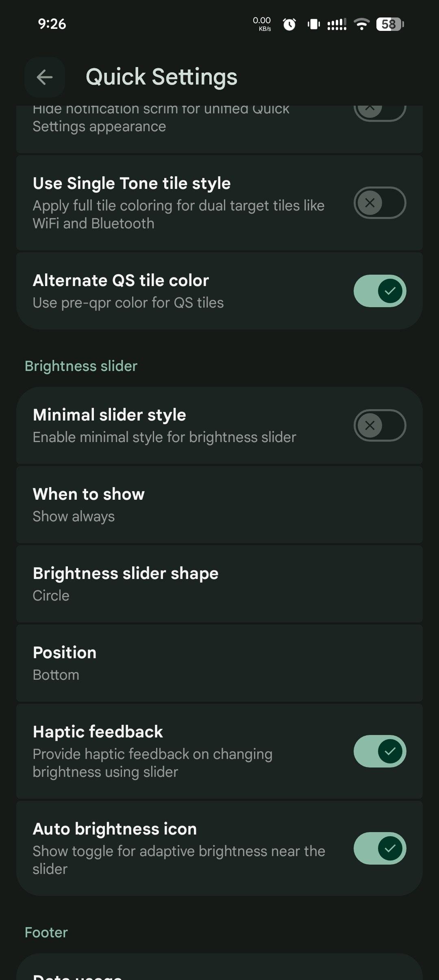Tap the network speed indicator
Image resolution: width=439 pixels, height=980 pixels.
pyautogui.click(x=262, y=24)
